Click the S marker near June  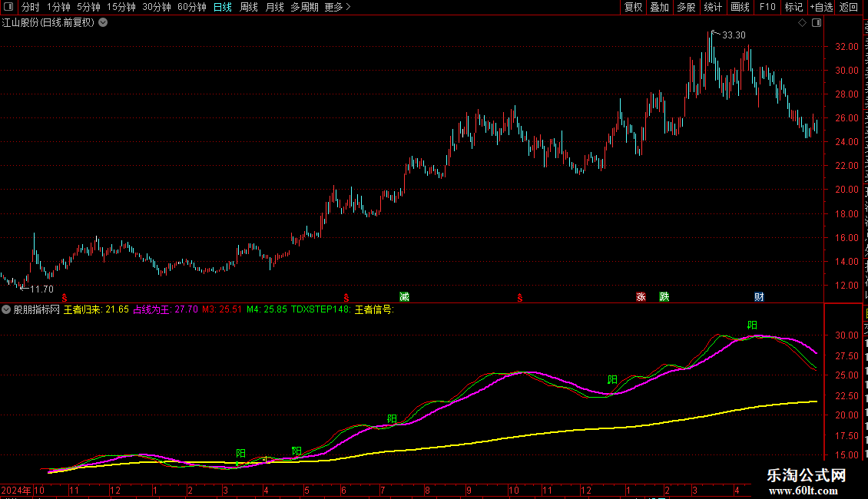point(346,298)
